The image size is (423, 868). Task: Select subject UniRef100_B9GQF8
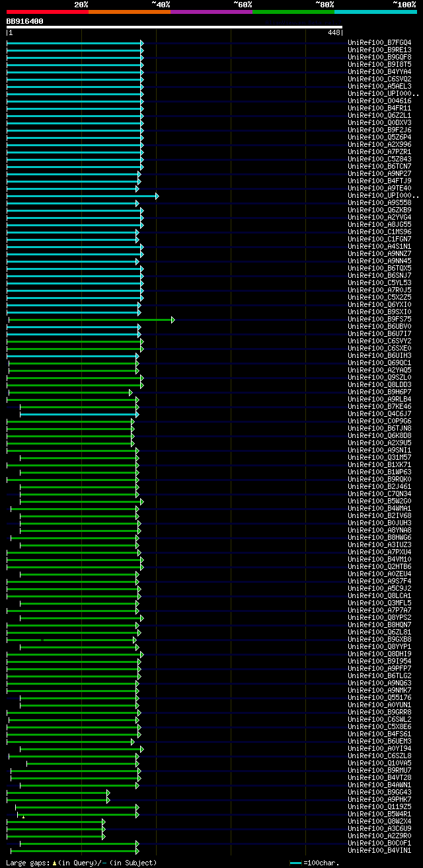click(379, 58)
